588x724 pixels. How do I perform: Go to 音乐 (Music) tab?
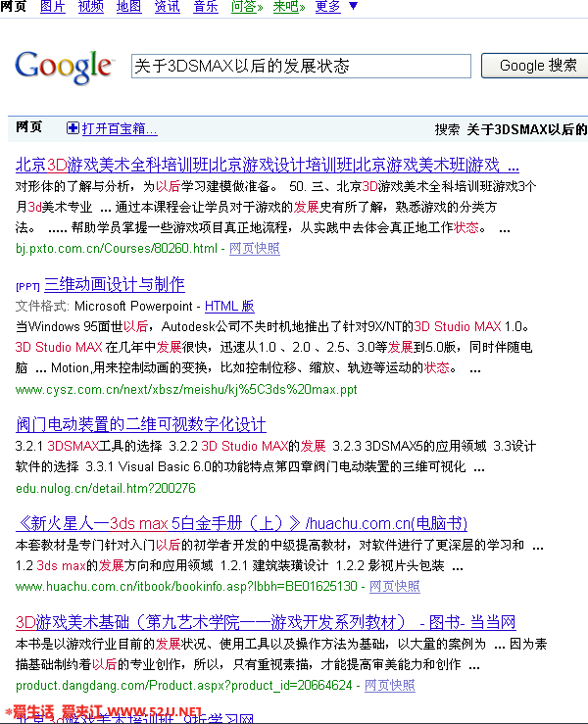click(206, 7)
